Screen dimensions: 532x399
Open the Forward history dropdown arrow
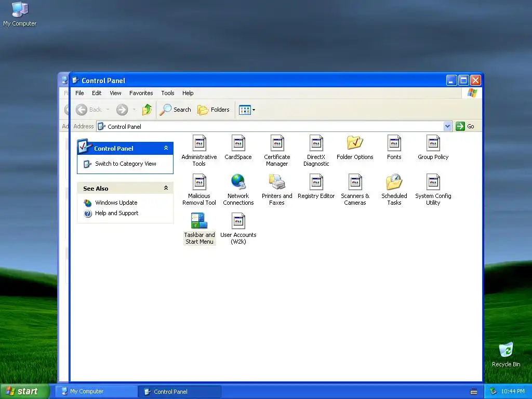[135, 110]
